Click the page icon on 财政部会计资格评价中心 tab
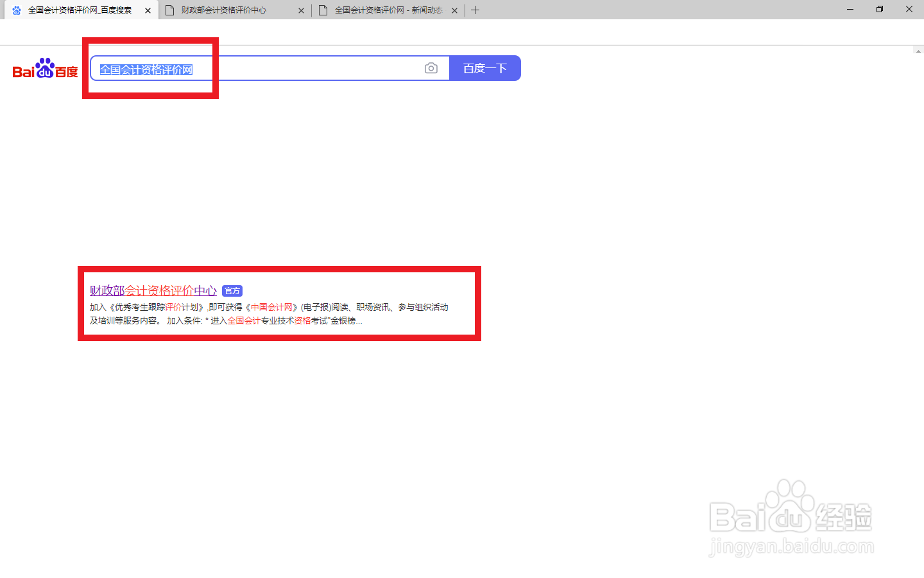This screenshot has height=578, width=924. pos(170,10)
